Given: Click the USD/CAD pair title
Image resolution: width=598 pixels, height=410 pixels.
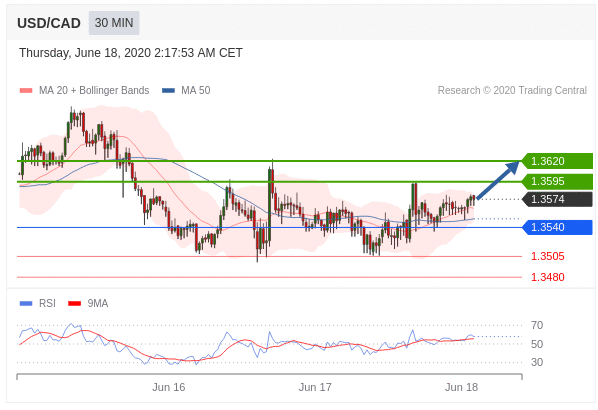Looking at the screenshot, I should 49,23.
